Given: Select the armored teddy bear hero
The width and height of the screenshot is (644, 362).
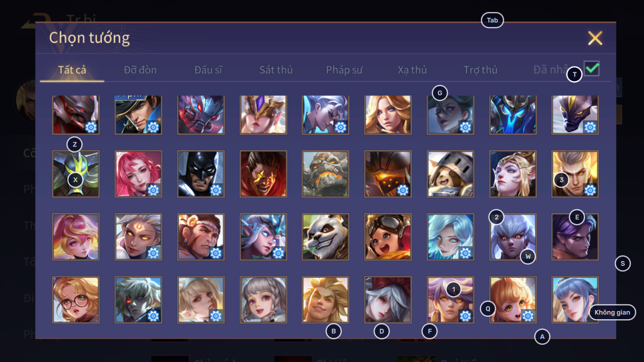Looking at the screenshot, I should 451,174.
